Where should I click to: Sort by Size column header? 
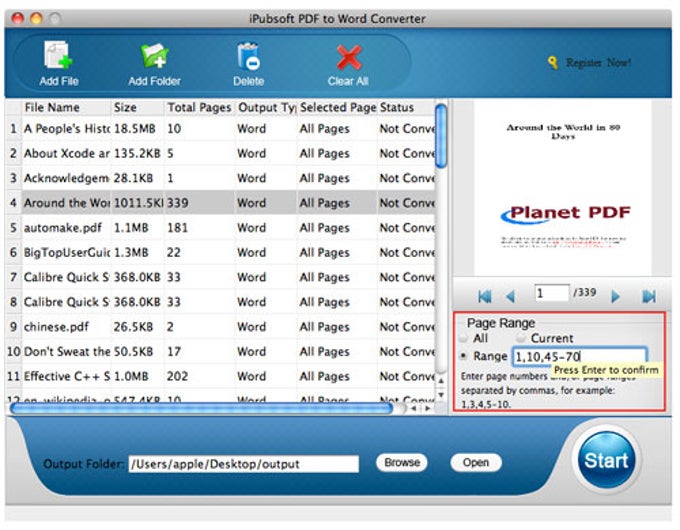pyautogui.click(x=137, y=108)
